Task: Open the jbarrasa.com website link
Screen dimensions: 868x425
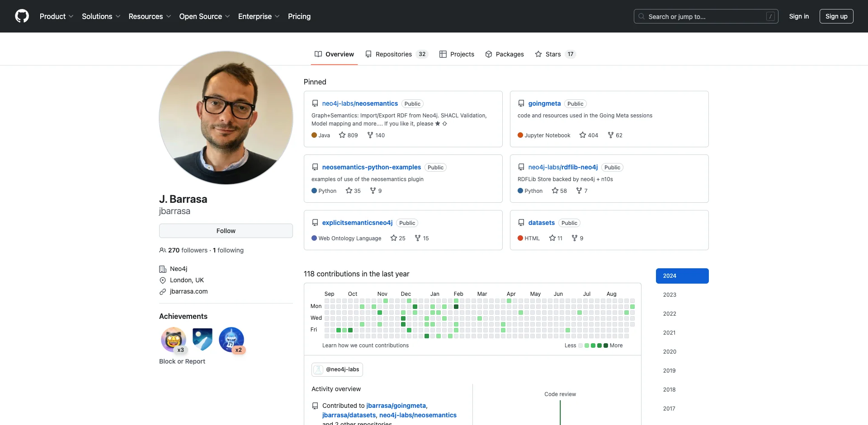Action: [189, 291]
